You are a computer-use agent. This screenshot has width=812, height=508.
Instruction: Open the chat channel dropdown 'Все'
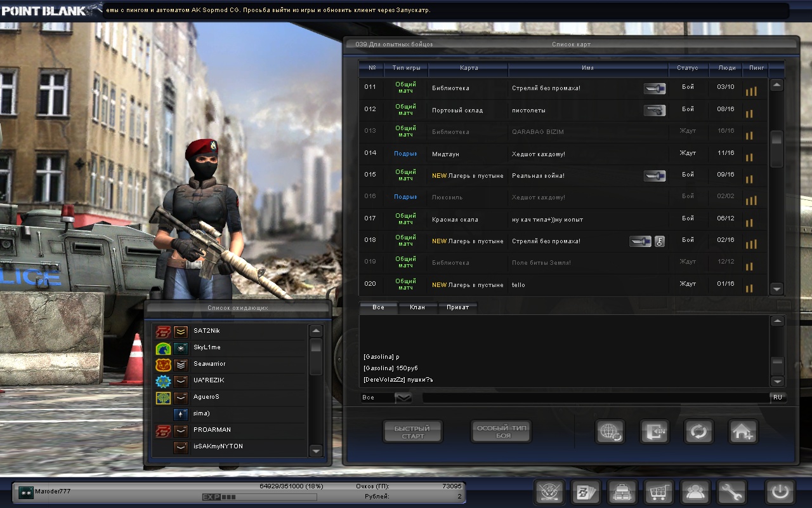pyautogui.click(x=403, y=398)
